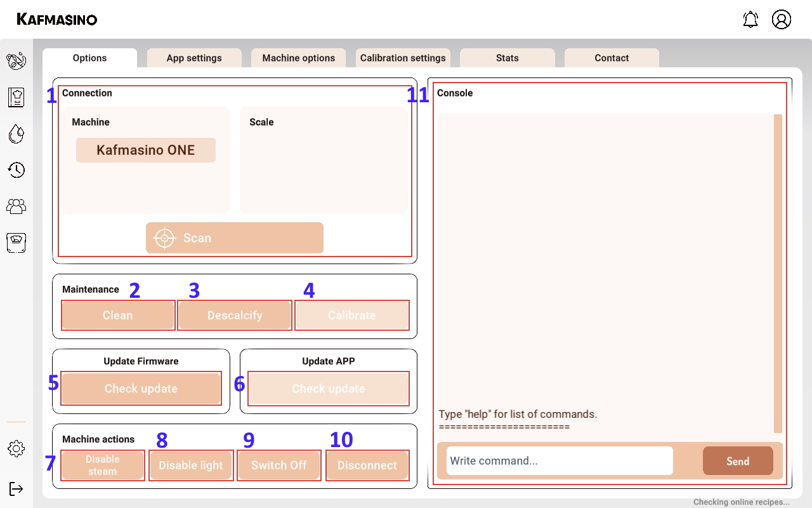Open the scale sidebar icon
The image size is (812, 508).
point(16,243)
